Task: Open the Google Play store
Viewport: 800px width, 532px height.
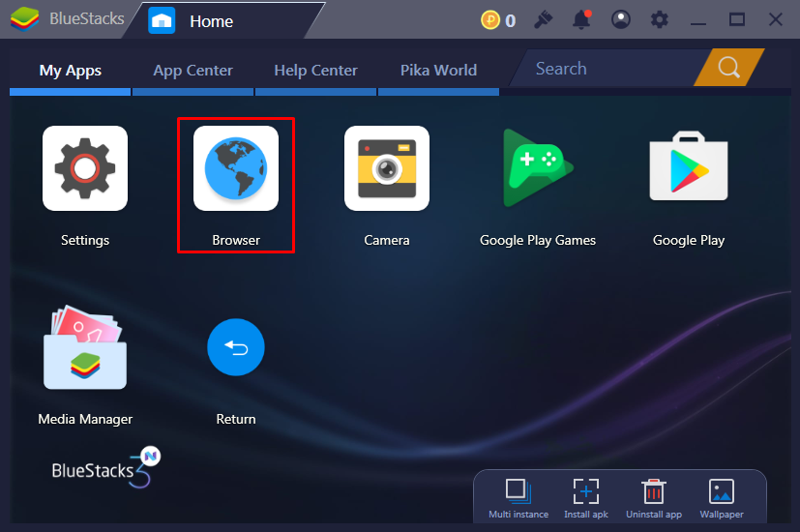Action: [x=689, y=168]
